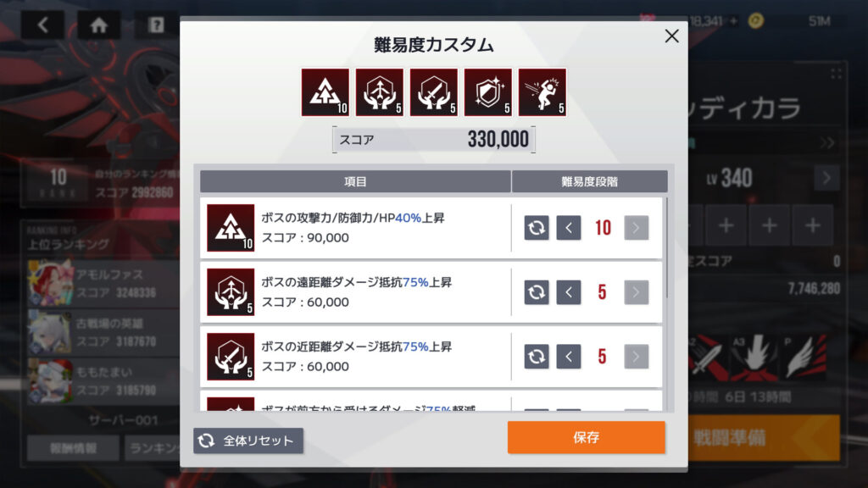Increase ranged damage resistance difficulty level
868x488 pixels.
tap(636, 292)
